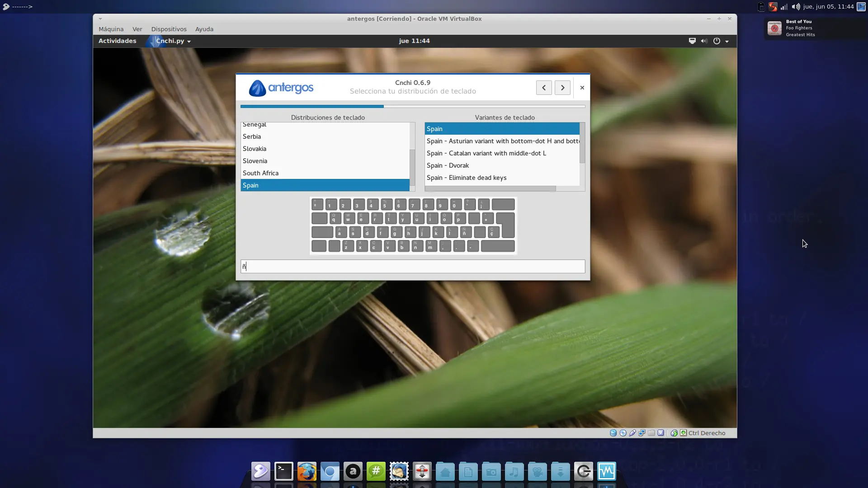Screen dimensions: 868x488
Task: Click the VirtualBox optical disc icon
Action: coord(623,433)
